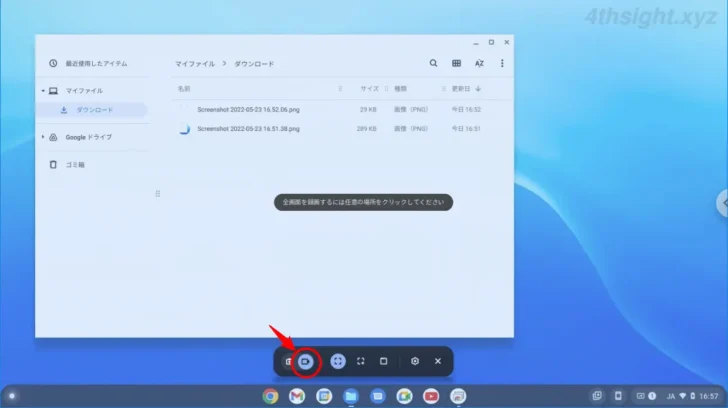Click the battery status icon

pos(693,396)
